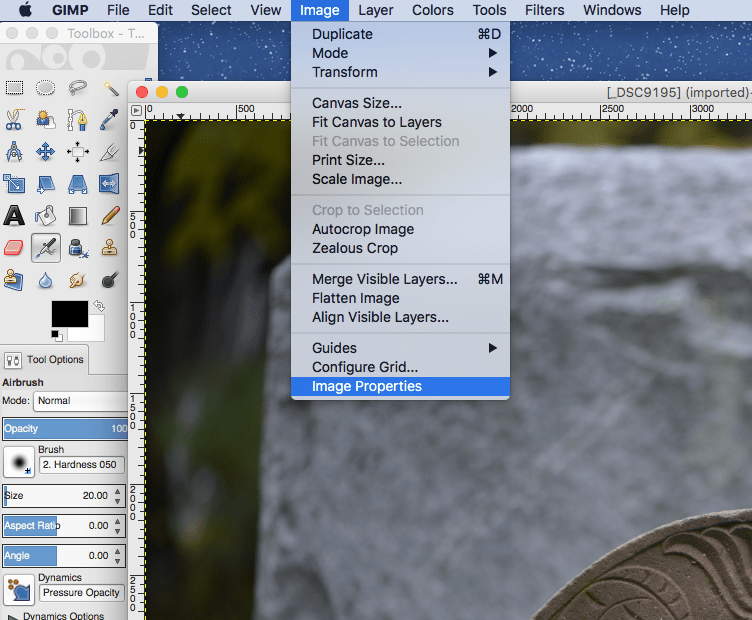Select the Shear tool
This screenshot has width=752, height=620.
point(46,184)
